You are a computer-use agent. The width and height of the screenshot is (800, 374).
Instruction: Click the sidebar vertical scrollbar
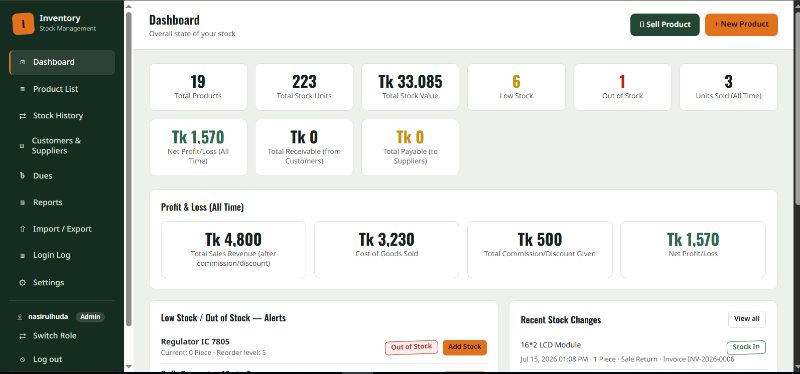coord(129,168)
